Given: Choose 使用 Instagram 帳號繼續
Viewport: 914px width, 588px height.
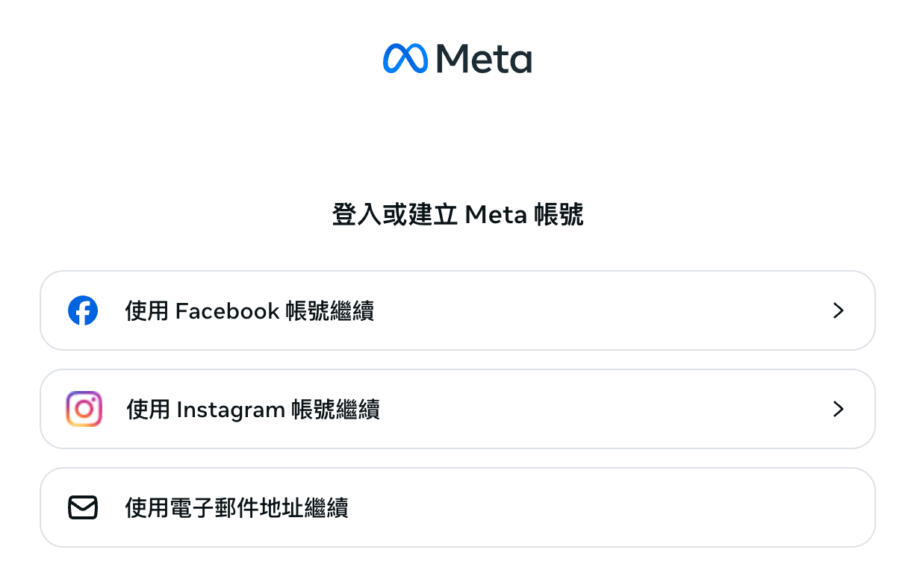Looking at the screenshot, I should 253,409.
